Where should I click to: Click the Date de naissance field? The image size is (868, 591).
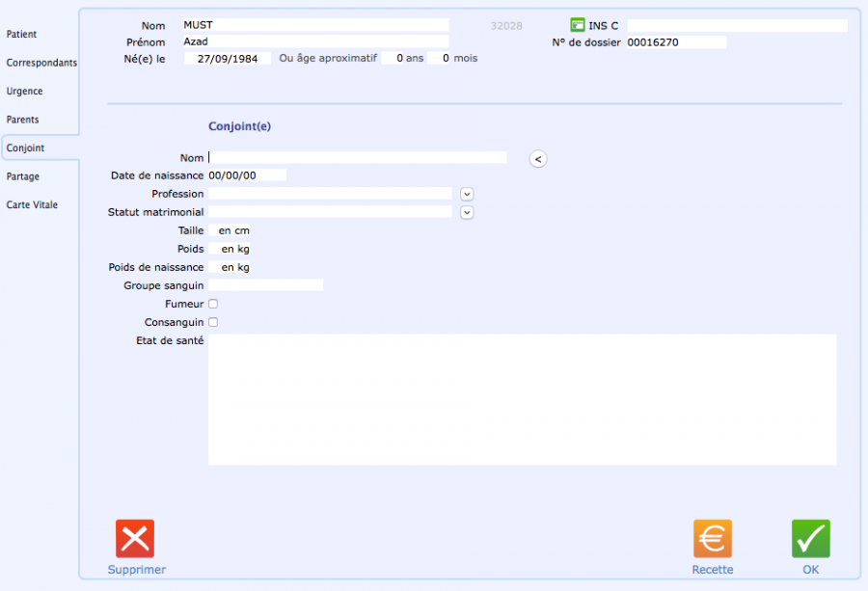click(247, 175)
